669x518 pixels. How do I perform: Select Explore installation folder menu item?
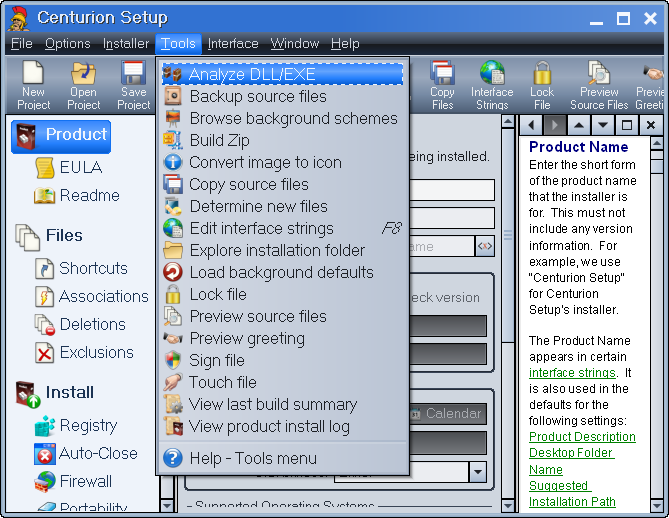282,250
